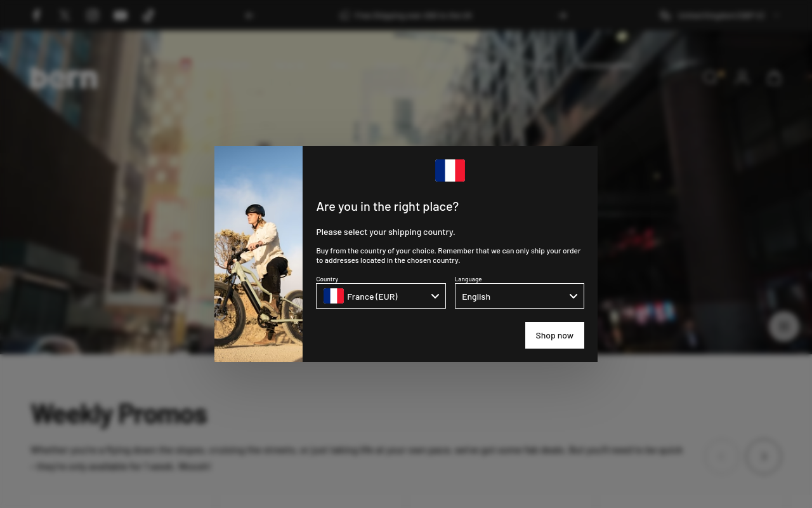Click the Shop now button
812x508 pixels.
(554, 335)
